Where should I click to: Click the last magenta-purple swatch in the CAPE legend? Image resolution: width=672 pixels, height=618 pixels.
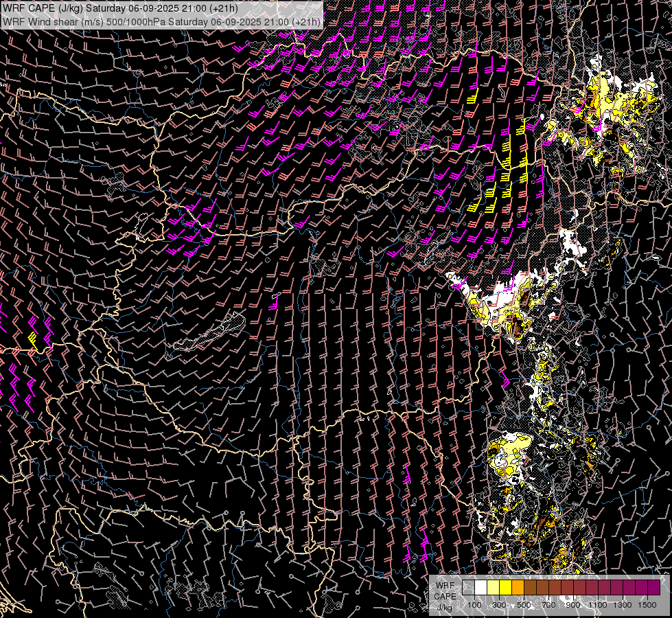[x=653, y=587]
